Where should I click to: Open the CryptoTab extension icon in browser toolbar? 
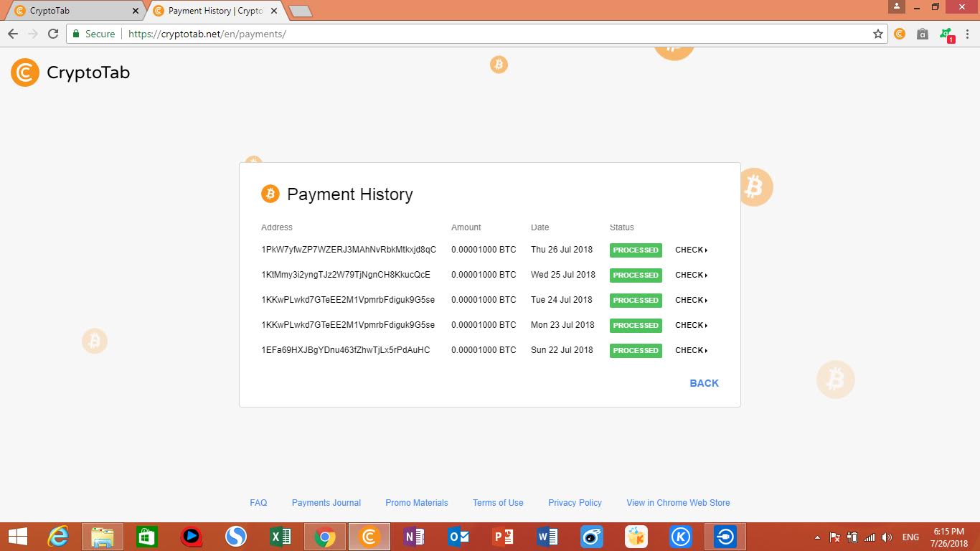(900, 34)
